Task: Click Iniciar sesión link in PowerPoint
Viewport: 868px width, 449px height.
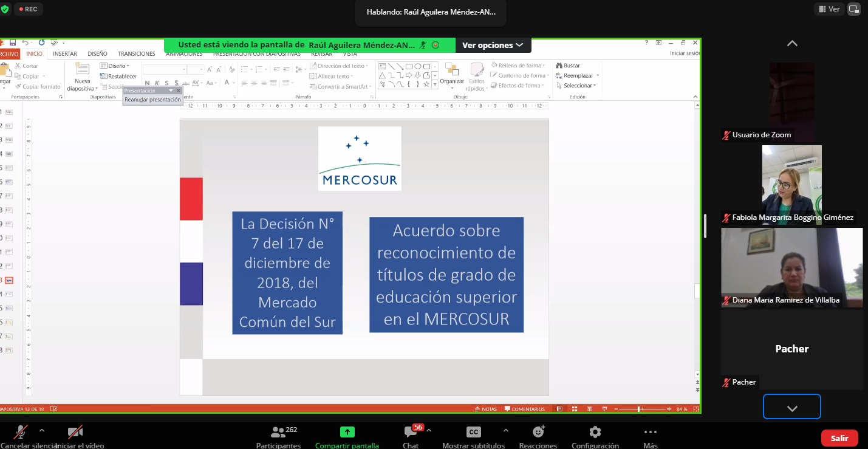Action: coord(685,53)
